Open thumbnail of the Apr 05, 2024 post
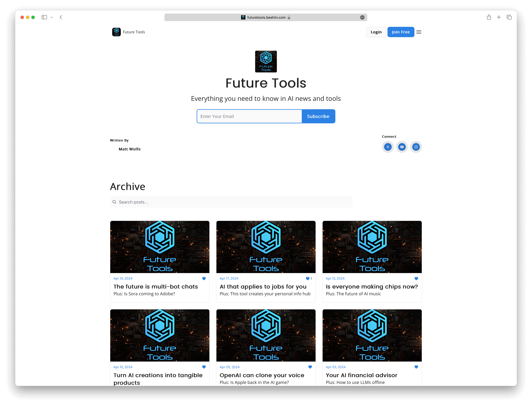Image resolution: width=532 pixels, height=406 pixels. [x=266, y=335]
